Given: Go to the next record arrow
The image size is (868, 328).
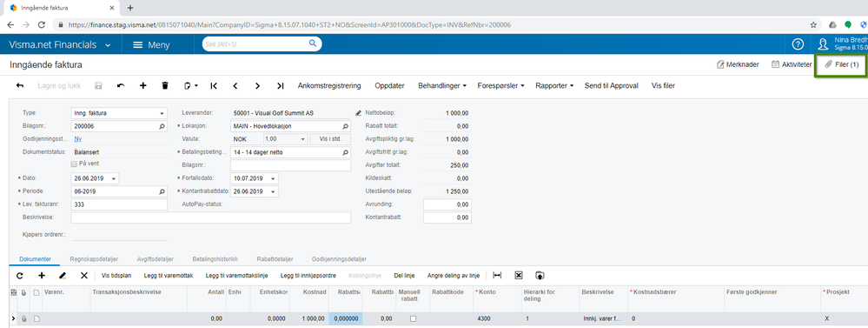Looking at the screenshot, I should coord(257,86).
